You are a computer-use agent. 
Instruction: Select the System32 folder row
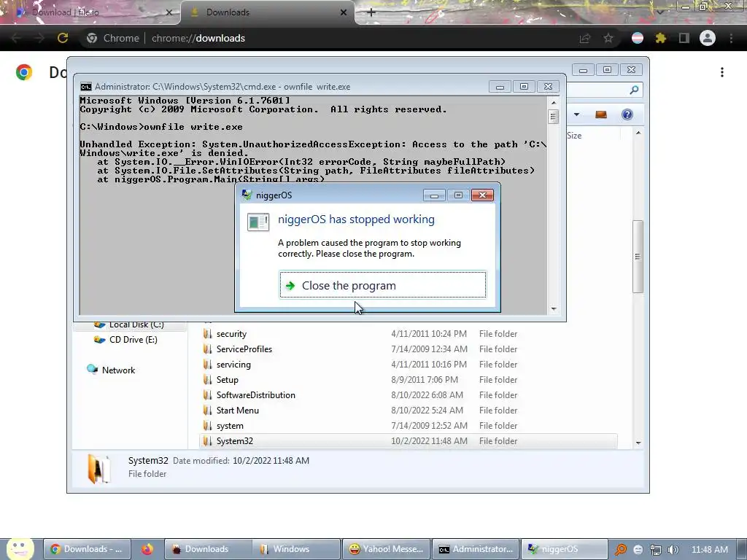(x=409, y=441)
